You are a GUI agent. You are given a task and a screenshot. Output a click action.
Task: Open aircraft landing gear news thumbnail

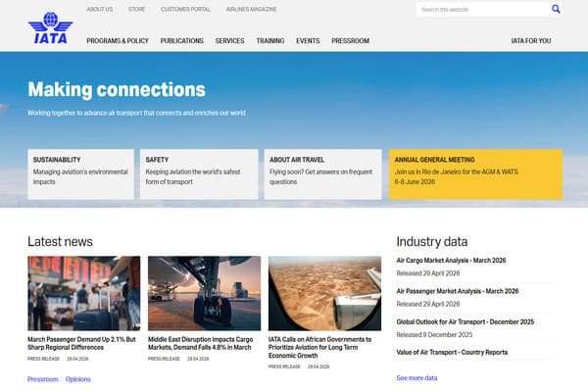coord(205,293)
